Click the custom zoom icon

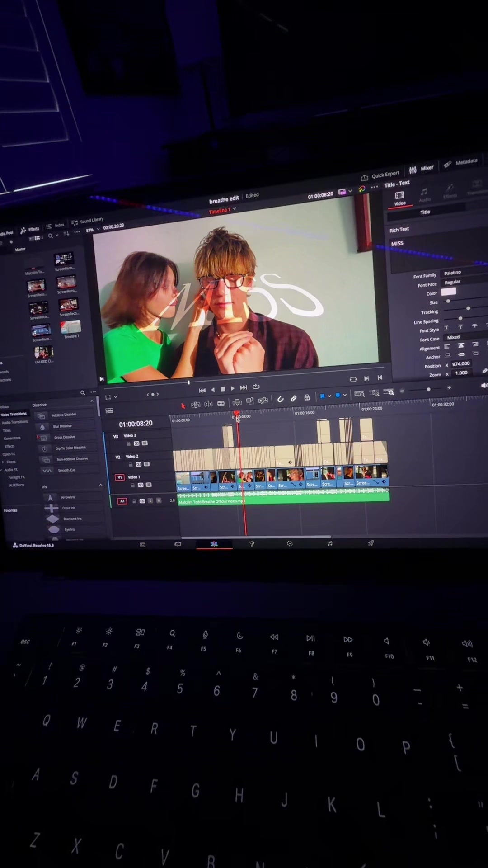[x=389, y=392]
